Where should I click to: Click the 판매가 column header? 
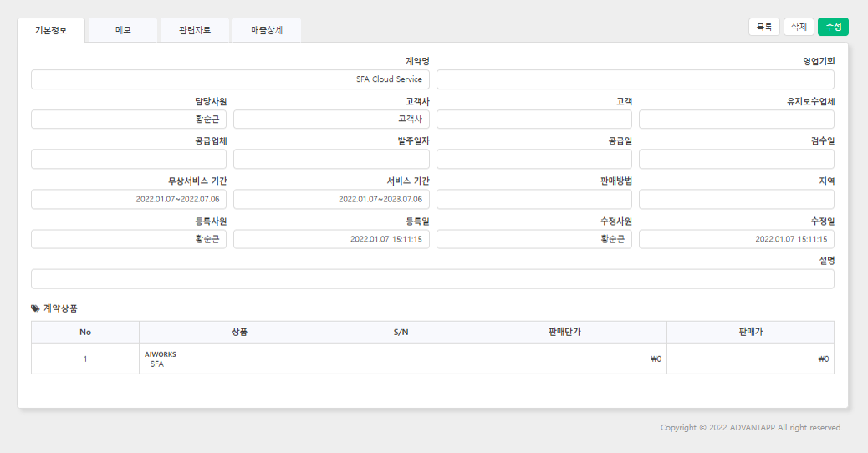click(751, 332)
